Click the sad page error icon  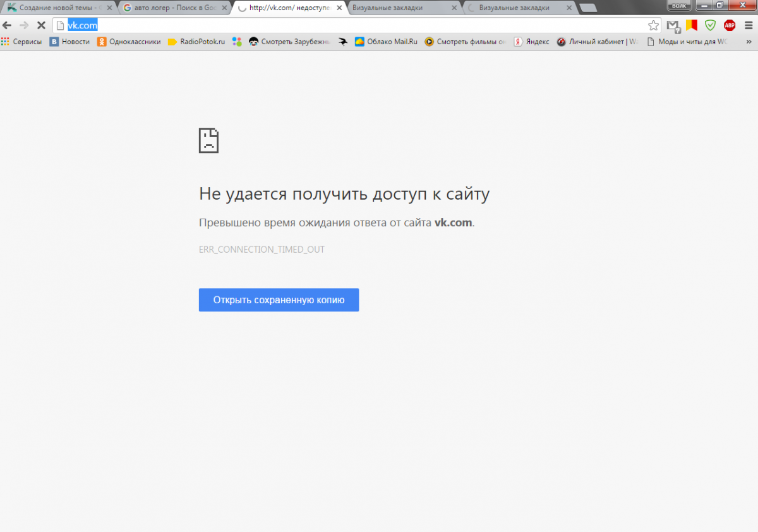click(x=208, y=140)
